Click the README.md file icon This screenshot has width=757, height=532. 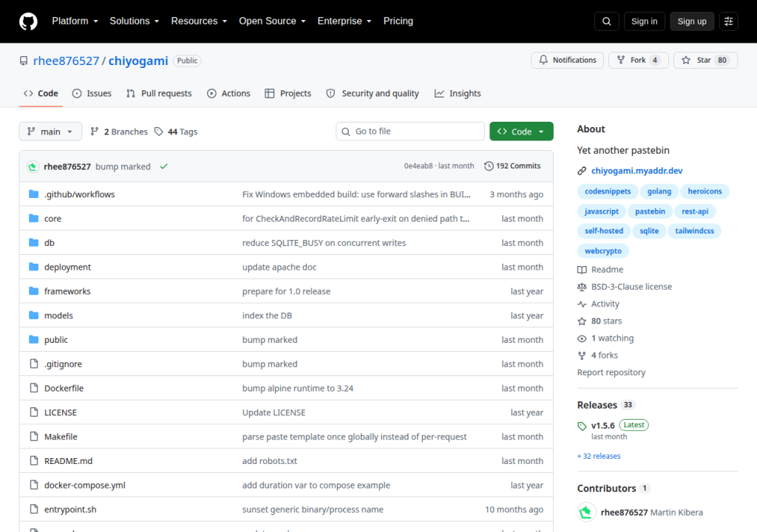tap(34, 460)
